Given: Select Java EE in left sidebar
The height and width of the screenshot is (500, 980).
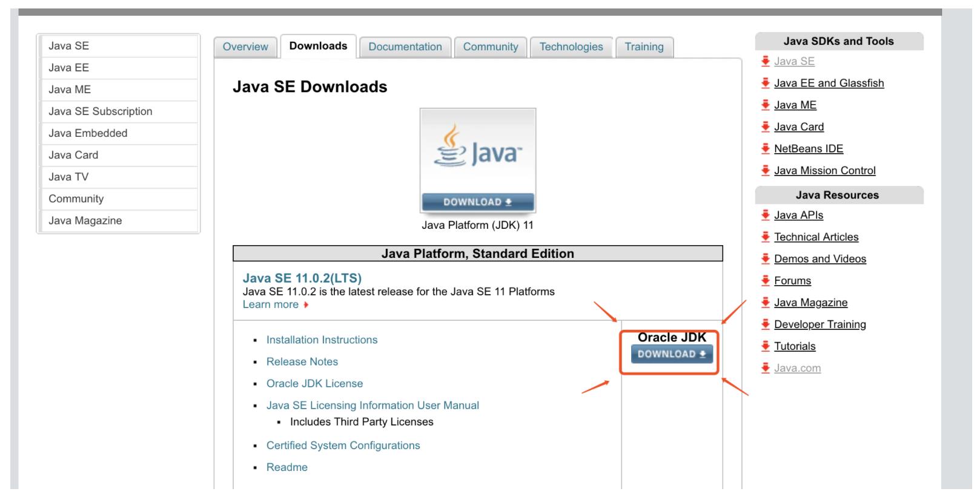Looking at the screenshot, I should [x=119, y=68].
